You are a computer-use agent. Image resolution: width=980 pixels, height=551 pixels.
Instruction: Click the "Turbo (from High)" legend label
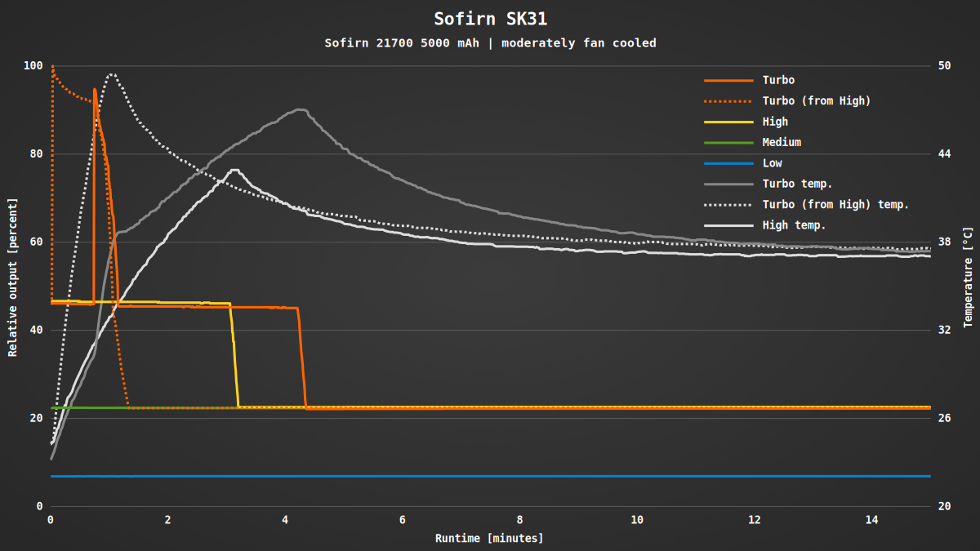(817, 100)
